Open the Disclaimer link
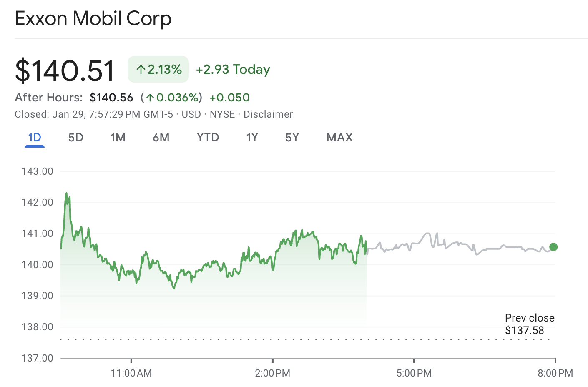The width and height of the screenshot is (588, 387). pos(268,114)
